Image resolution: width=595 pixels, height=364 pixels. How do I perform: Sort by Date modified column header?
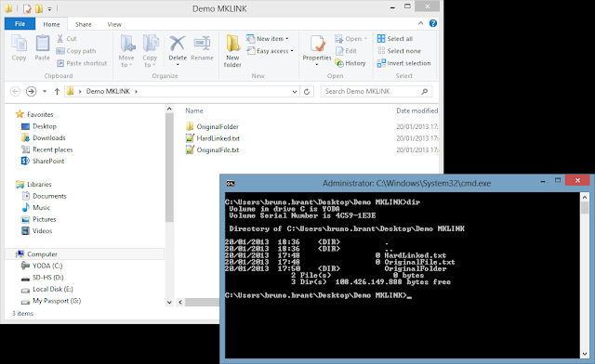416,110
